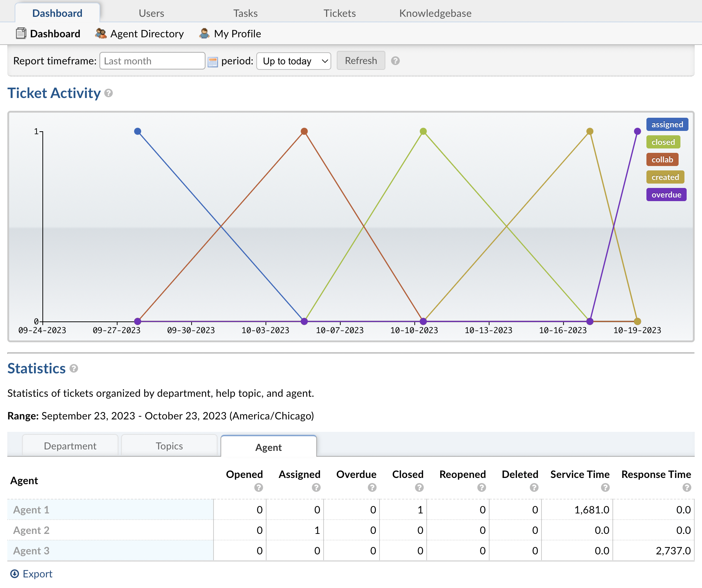
Task: Toggle the assigned series legend
Action: click(x=667, y=124)
